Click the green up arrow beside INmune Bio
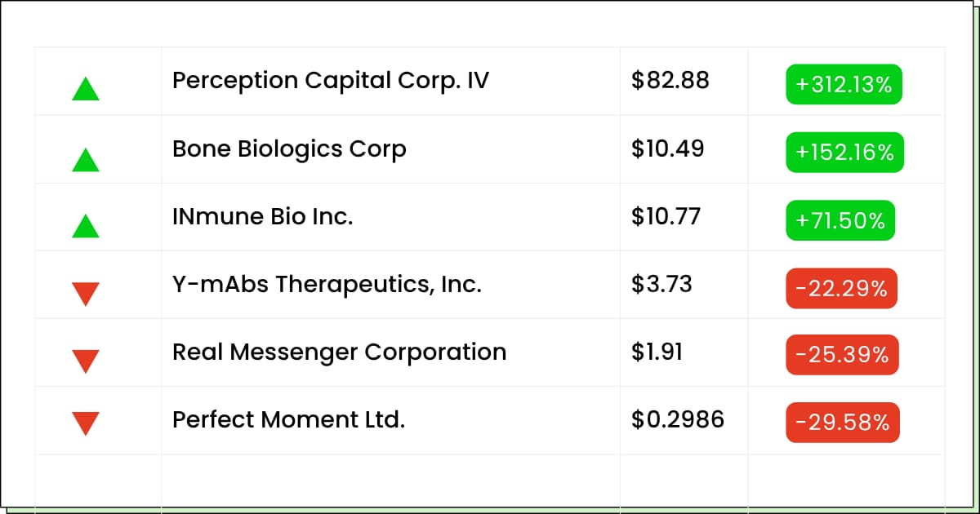Image resolution: width=980 pixels, height=514 pixels. click(86, 225)
